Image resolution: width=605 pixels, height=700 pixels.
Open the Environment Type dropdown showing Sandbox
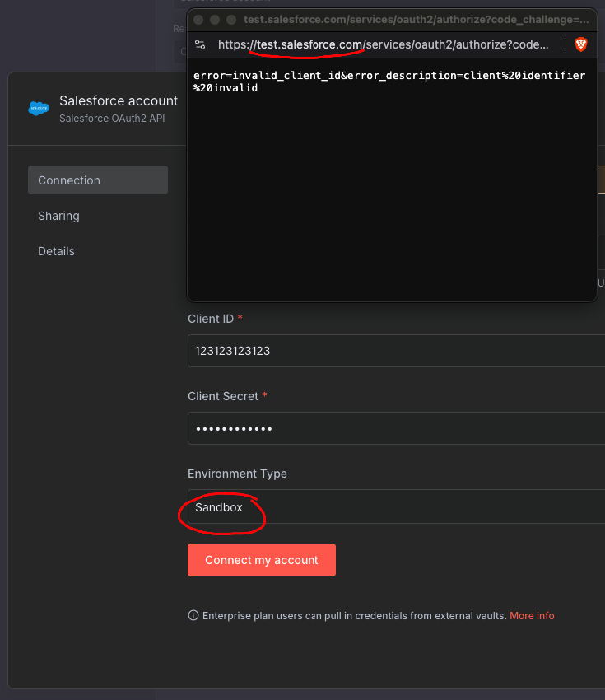coord(396,506)
